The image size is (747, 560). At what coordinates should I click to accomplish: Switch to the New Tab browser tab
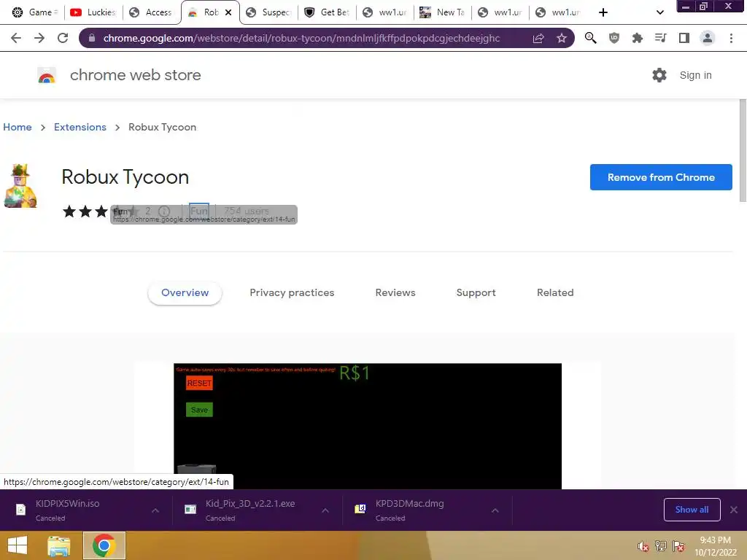(443, 12)
